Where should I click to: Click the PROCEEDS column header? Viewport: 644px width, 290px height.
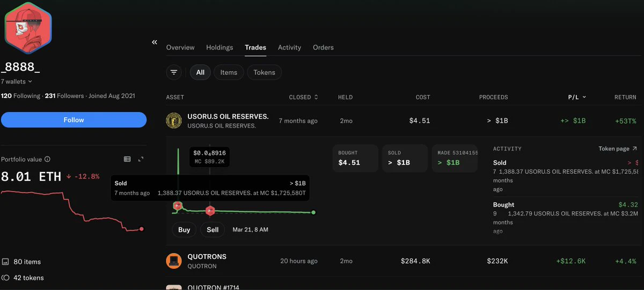click(x=494, y=97)
